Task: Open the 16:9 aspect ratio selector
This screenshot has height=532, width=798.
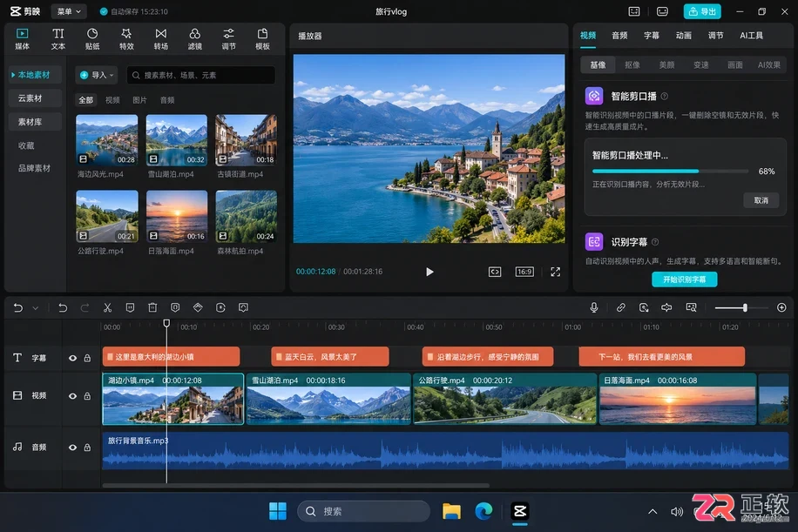Action: [x=524, y=272]
